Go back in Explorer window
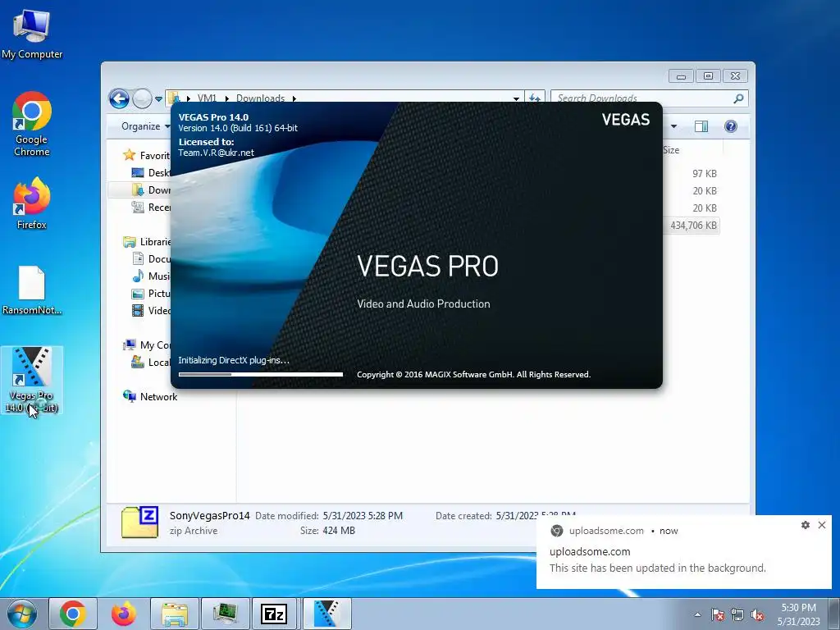The height and width of the screenshot is (630, 840). click(x=119, y=98)
